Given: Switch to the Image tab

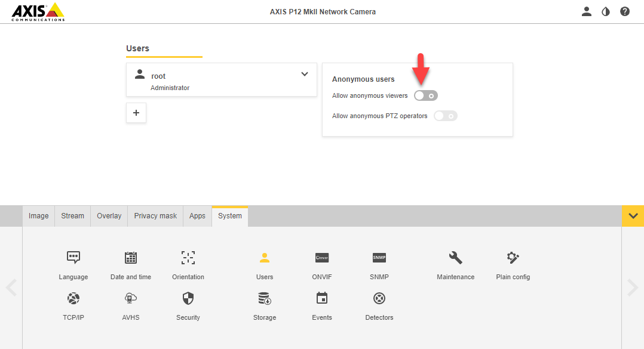Looking at the screenshot, I should pos(39,216).
